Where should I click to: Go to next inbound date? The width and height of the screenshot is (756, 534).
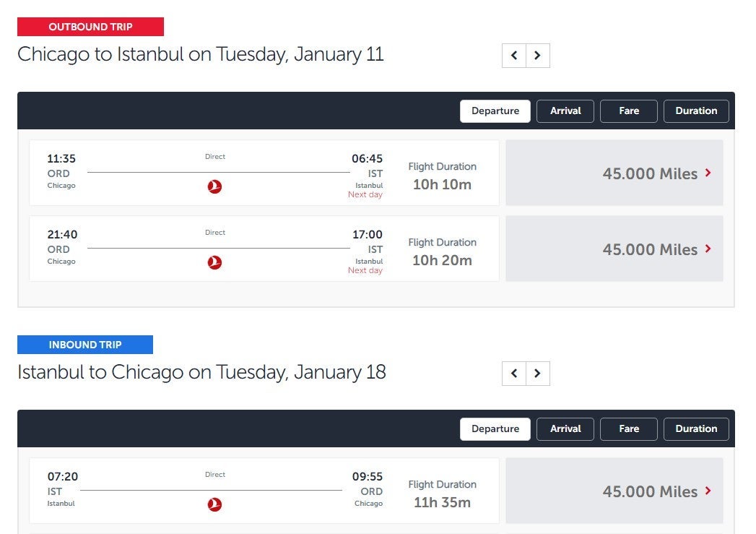coord(537,374)
